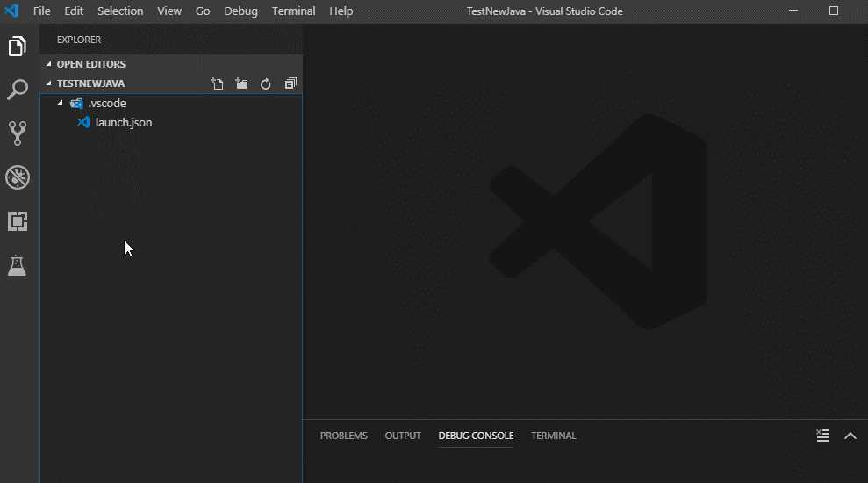The image size is (868, 483).
Task: Clear the debug console output
Action: pos(822,436)
